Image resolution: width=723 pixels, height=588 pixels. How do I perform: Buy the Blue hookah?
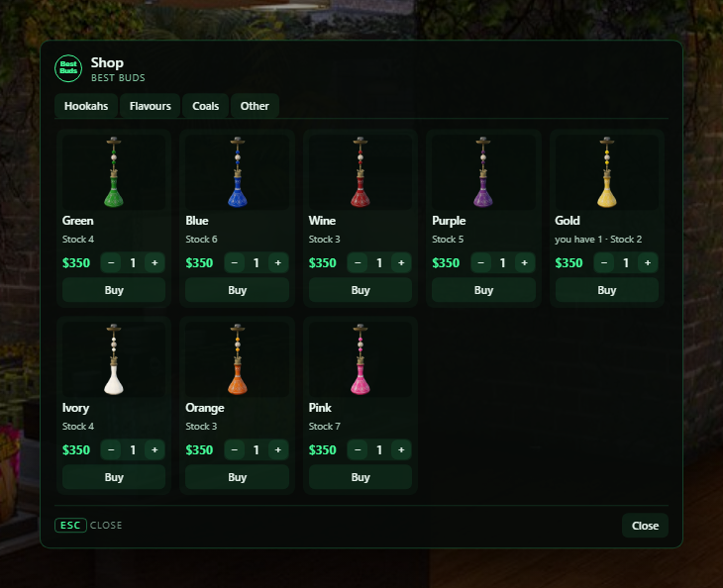[x=238, y=290]
